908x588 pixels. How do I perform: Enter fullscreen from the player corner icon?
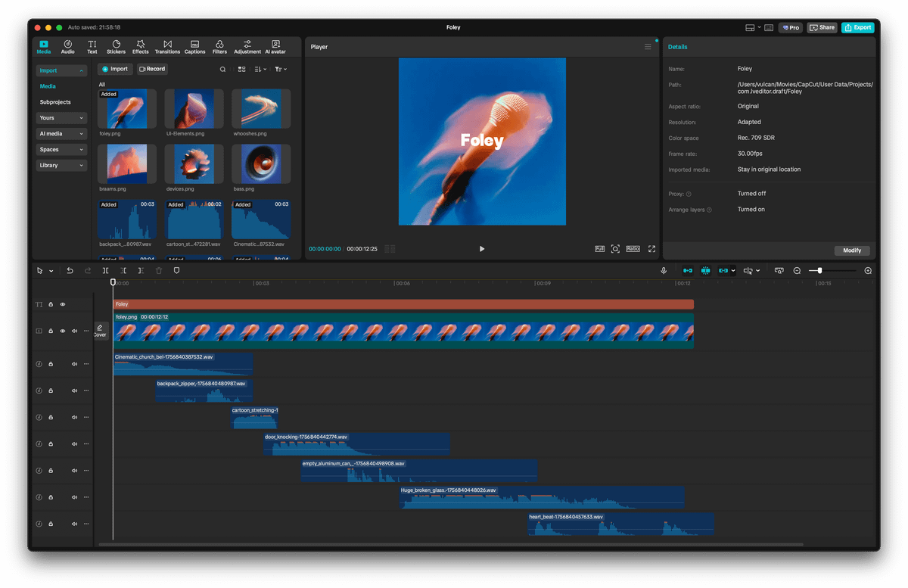tap(651, 248)
